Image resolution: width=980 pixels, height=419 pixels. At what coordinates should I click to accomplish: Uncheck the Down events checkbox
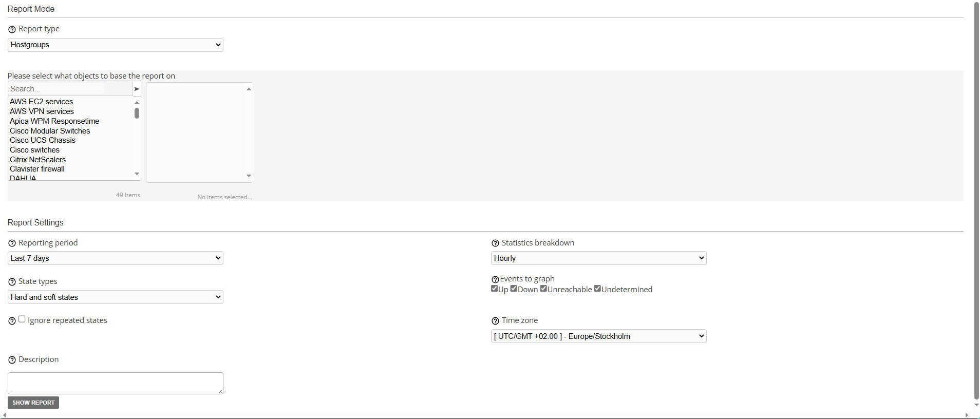click(514, 289)
